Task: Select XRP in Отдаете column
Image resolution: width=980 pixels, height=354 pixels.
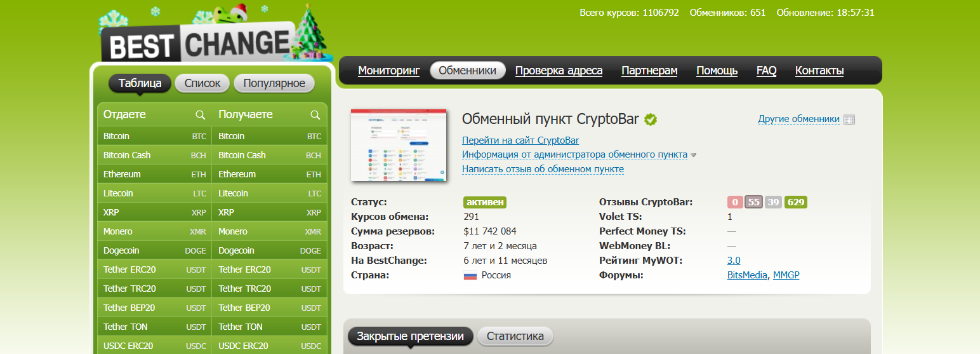Action: point(154,212)
